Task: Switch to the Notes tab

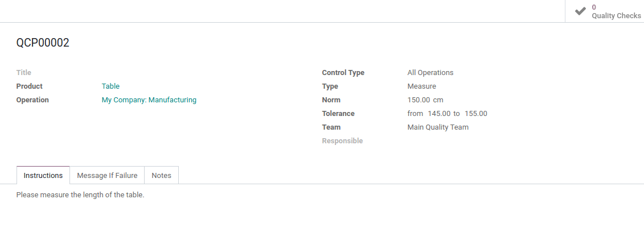Action: (x=161, y=175)
